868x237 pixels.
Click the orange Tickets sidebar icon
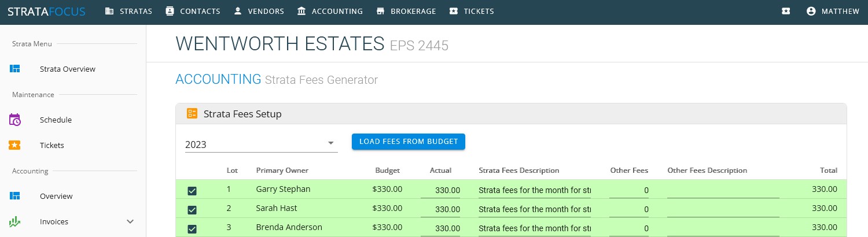[x=15, y=146]
